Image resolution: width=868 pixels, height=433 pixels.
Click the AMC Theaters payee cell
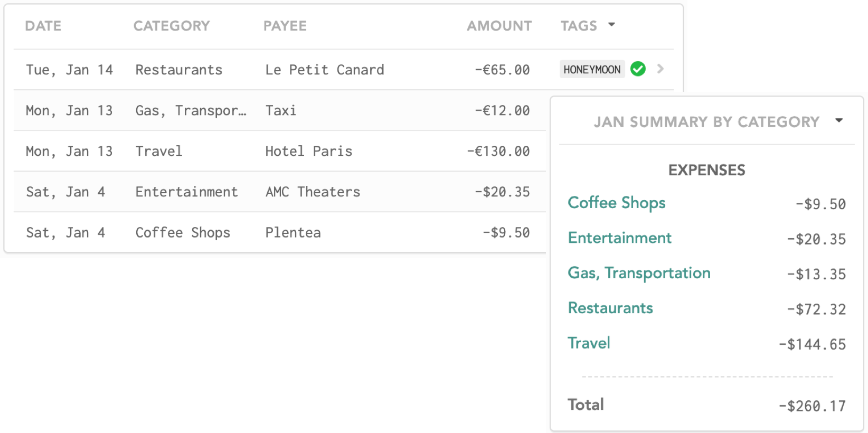(x=313, y=192)
